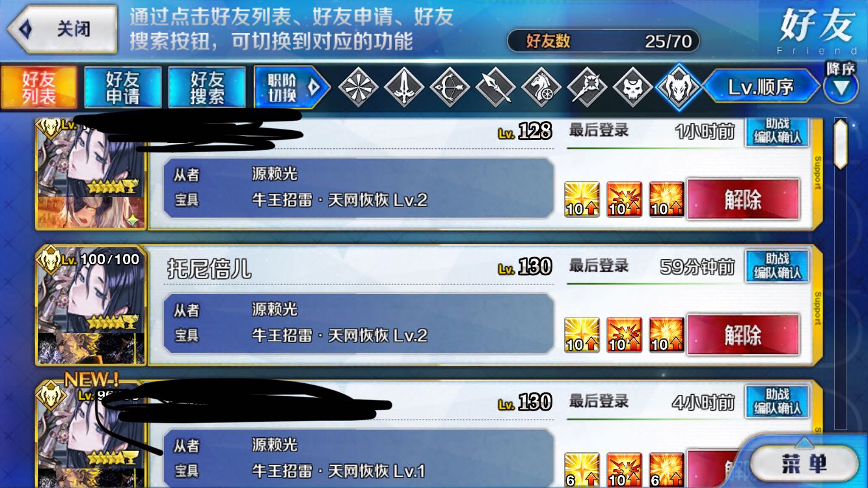Click 解除 for friend 托尼倍儿
This screenshot has height=488, width=868.
click(x=743, y=335)
